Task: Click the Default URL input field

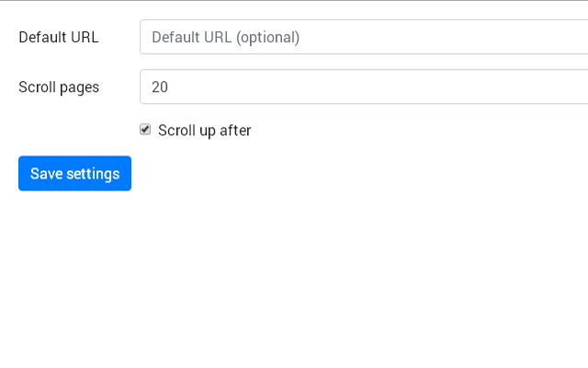Action: pyautogui.click(x=364, y=37)
